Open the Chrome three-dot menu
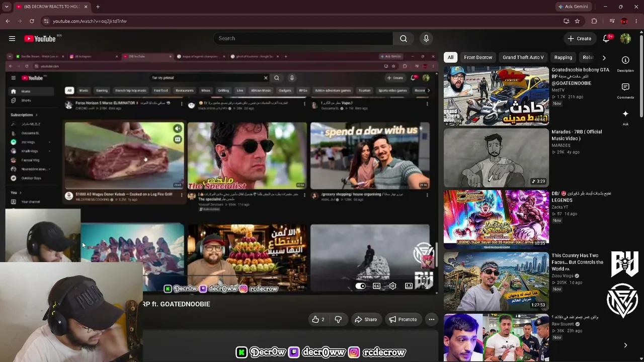This screenshot has width=644, height=362. pyautogui.click(x=636, y=21)
